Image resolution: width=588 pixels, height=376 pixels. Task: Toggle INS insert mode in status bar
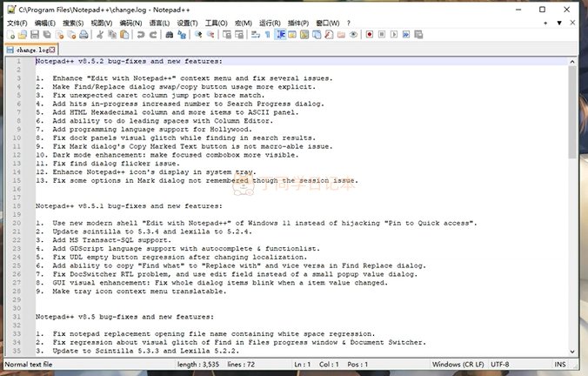coord(560,365)
